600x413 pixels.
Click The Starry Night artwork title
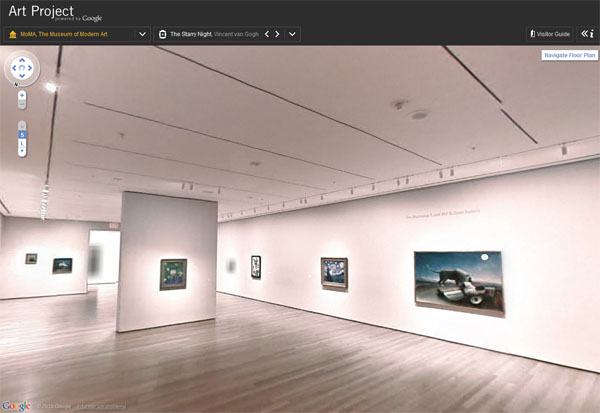[191, 34]
